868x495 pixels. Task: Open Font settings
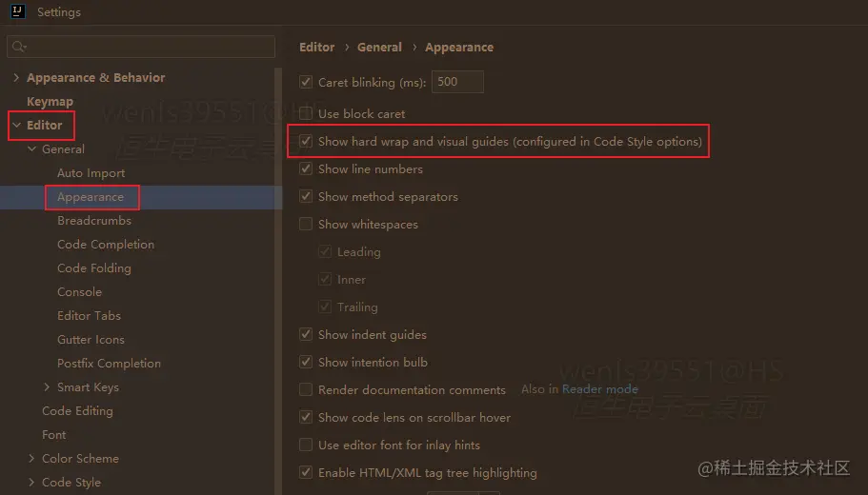pos(53,435)
